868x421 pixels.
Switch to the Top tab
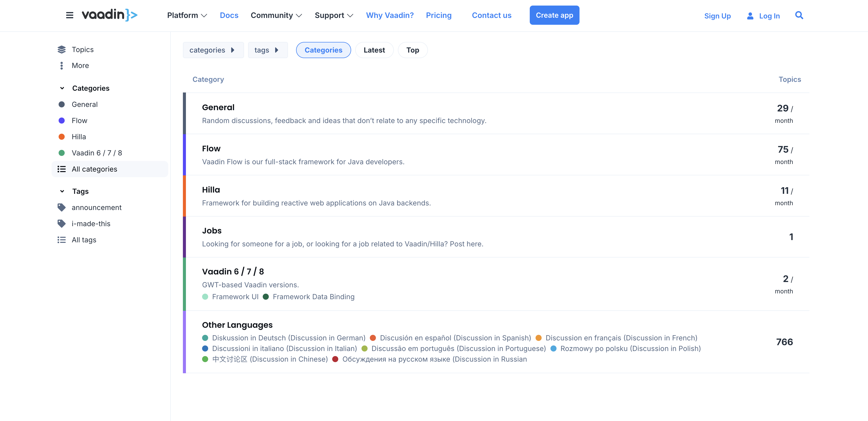[413, 50]
